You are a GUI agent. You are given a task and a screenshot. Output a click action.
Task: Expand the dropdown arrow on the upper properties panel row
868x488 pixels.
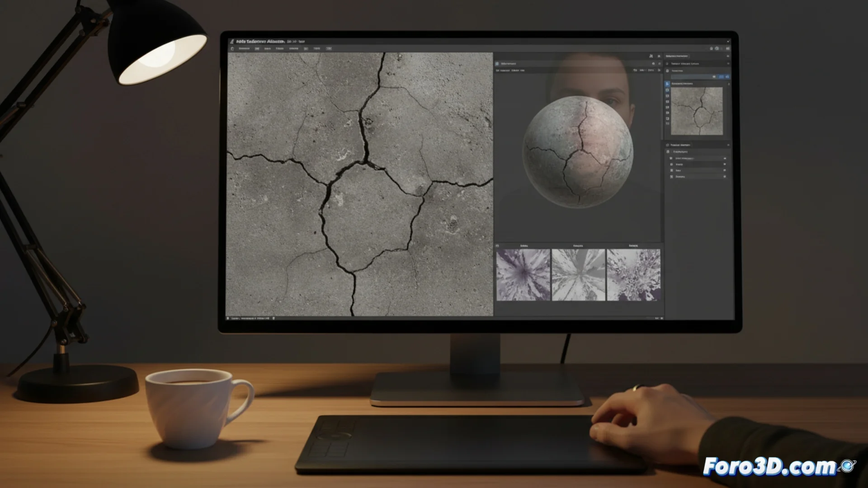click(728, 64)
